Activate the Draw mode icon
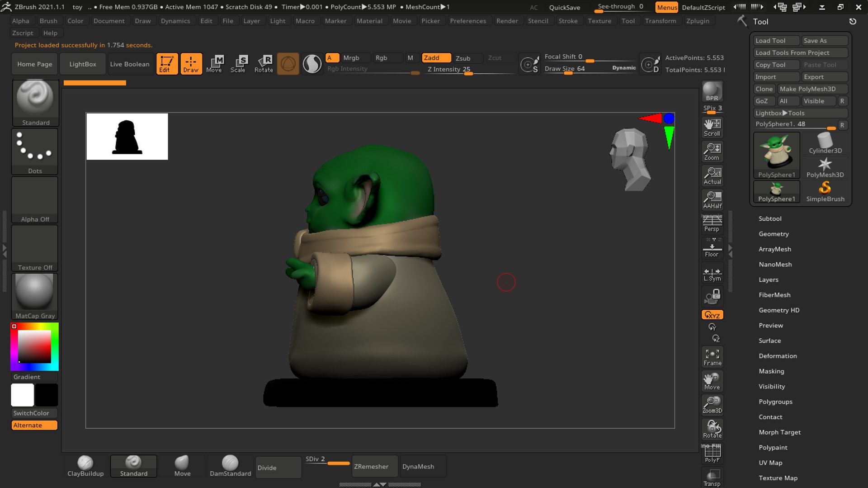Screen dimensions: 868x488 click(x=191, y=64)
